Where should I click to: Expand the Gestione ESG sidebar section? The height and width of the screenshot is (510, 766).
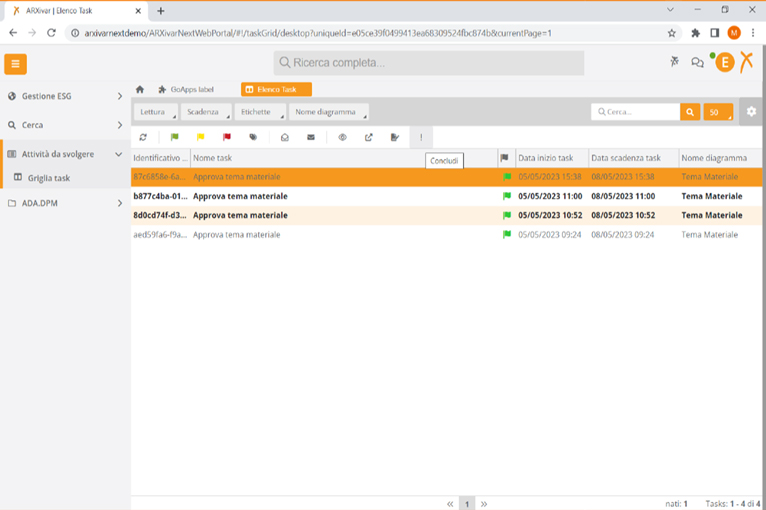click(x=64, y=96)
